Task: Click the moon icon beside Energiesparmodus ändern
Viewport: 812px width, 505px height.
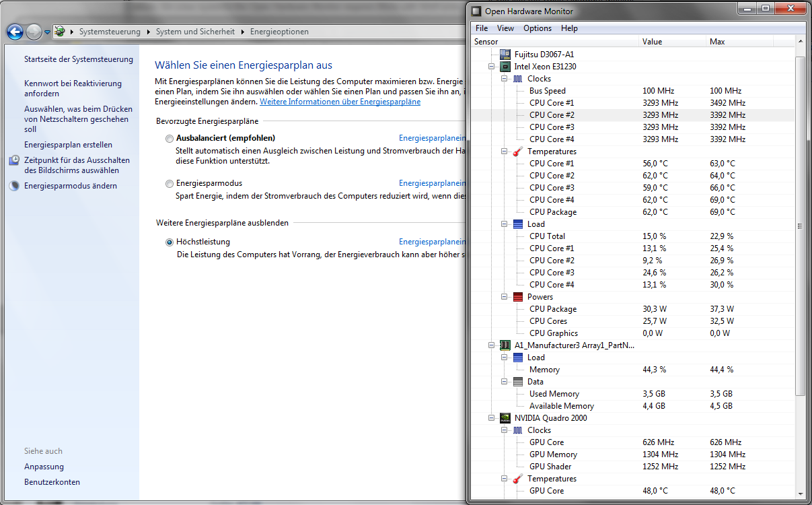Action: tap(15, 186)
